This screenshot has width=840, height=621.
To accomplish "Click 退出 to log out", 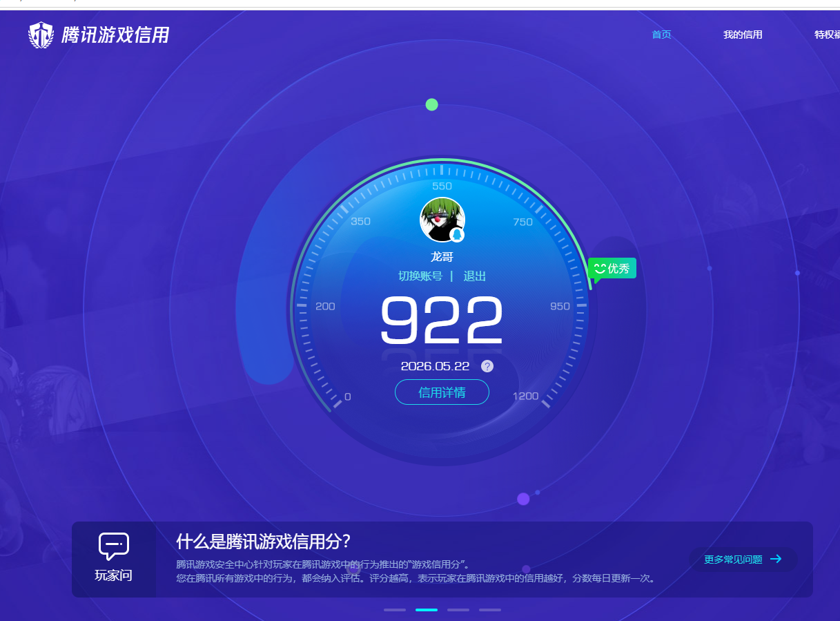I will (475, 276).
